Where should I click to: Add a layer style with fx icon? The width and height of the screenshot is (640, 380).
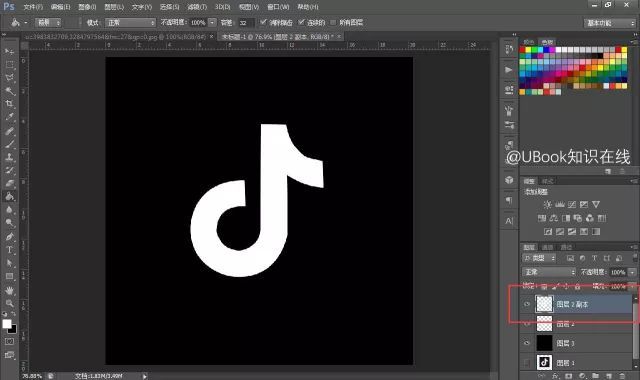pos(555,376)
